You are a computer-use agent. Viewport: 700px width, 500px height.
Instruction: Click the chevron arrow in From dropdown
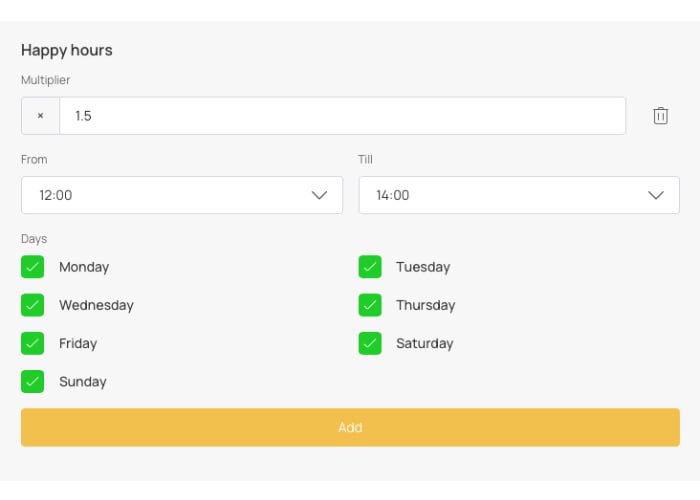click(319, 195)
